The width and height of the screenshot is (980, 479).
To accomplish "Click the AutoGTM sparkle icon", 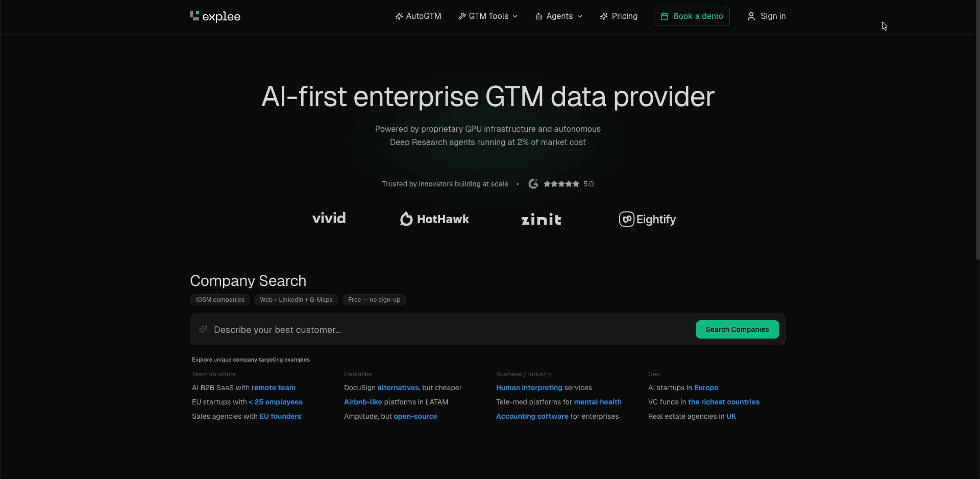I will 399,16.
